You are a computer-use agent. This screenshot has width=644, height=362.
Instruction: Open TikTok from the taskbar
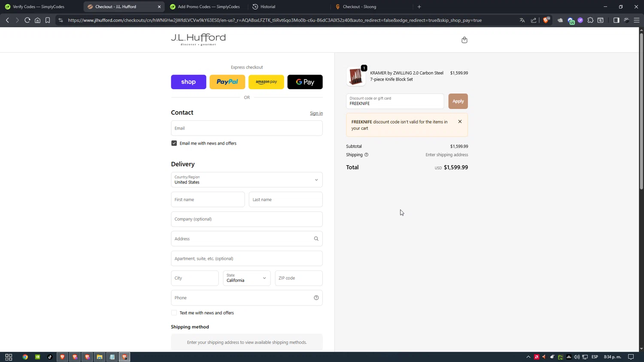click(50, 357)
